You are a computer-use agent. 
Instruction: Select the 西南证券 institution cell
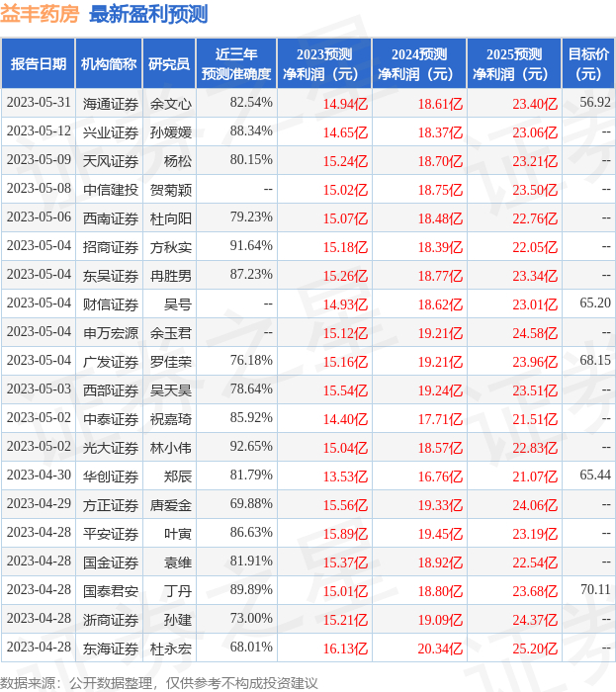coord(111,218)
